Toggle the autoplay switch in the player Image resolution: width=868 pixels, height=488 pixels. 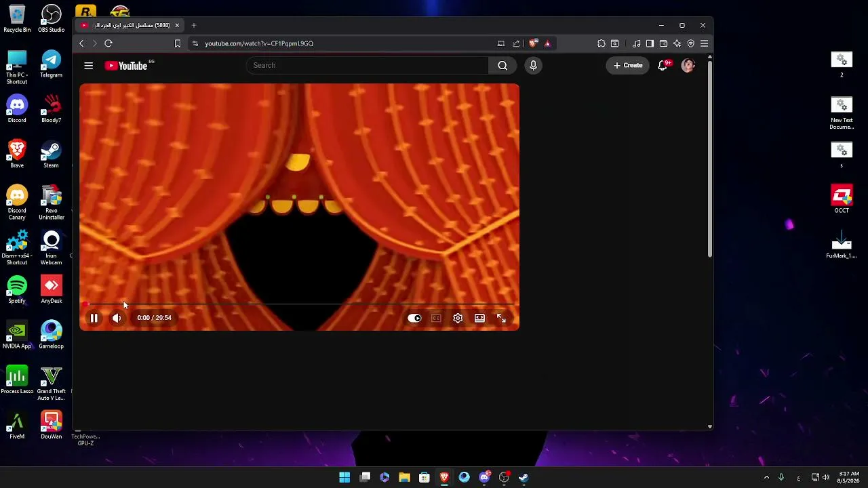[414, 318]
